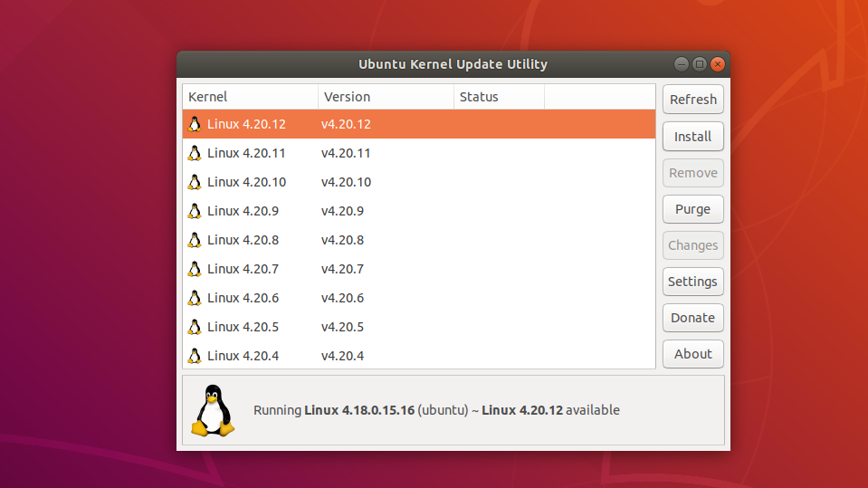This screenshot has height=488, width=868.
Task: Sort by the Version column header
Action: pyautogui.click(x=386, y=96)
